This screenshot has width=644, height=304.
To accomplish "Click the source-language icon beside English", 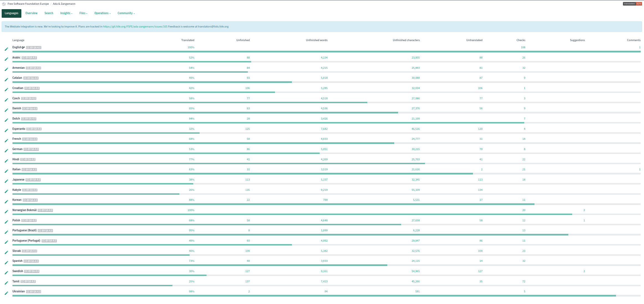I will coord(24,47).
